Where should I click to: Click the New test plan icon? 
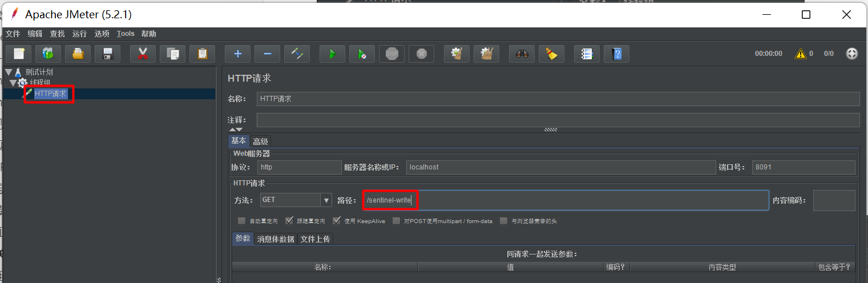coord(19,54)
